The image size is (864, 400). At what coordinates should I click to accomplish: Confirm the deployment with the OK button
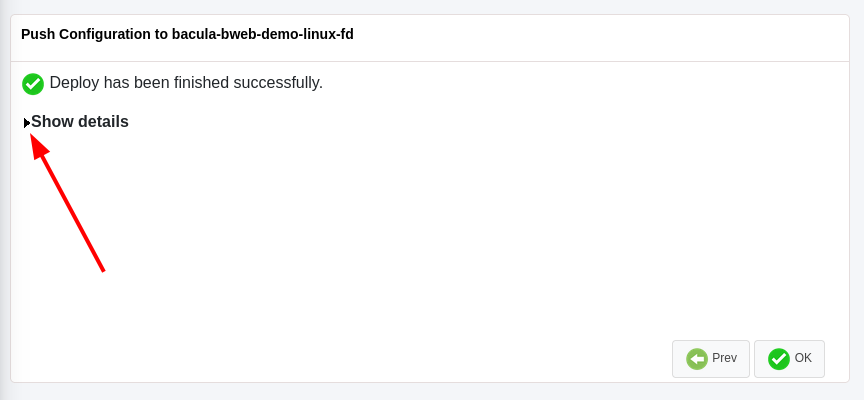tap(789, 359)
